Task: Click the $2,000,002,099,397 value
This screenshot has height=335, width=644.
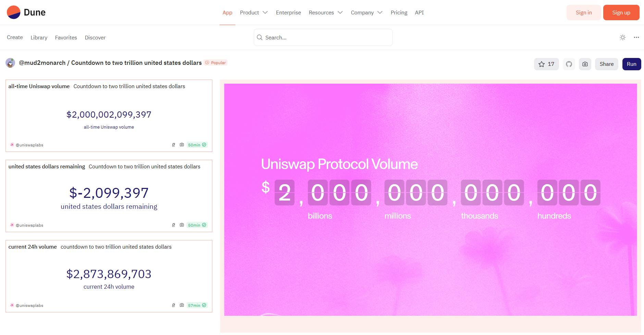Action: point(109,115)
